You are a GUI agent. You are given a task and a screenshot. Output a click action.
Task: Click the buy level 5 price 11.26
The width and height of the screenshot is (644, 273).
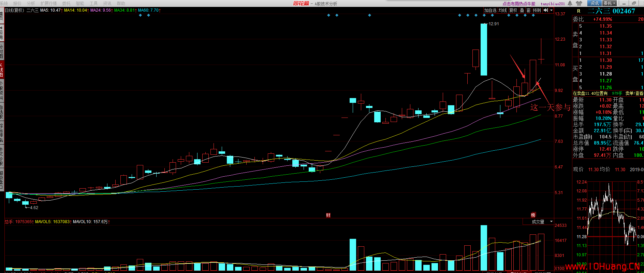pos(606,88)
